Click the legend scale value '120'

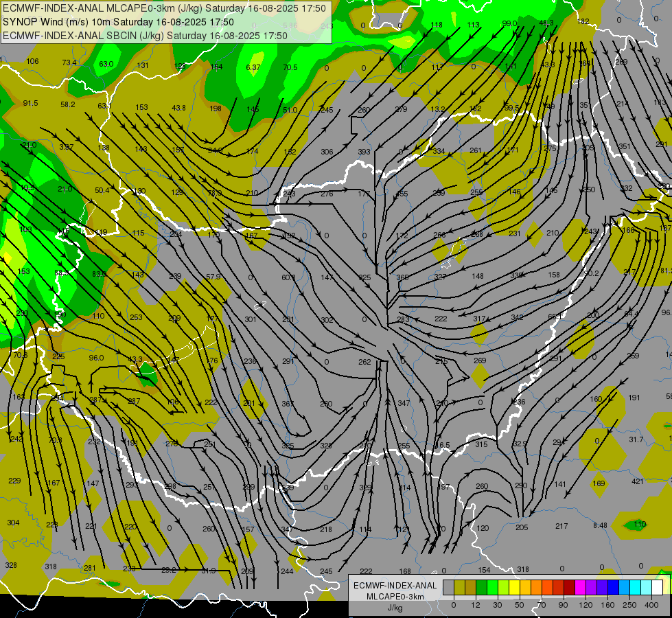[586, 605]
